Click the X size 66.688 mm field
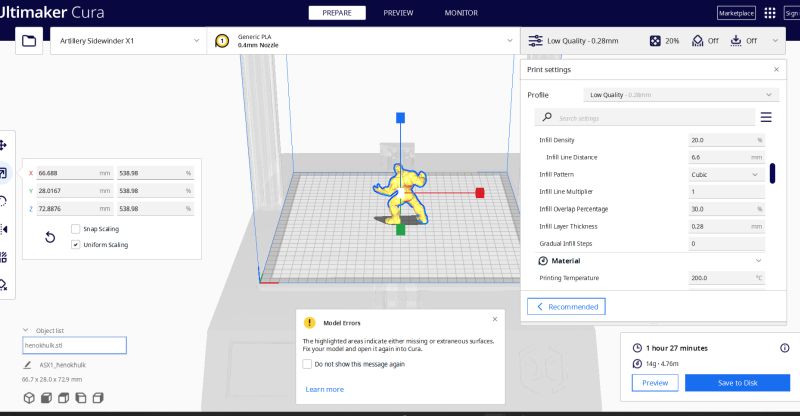 (x=74, y=173)
